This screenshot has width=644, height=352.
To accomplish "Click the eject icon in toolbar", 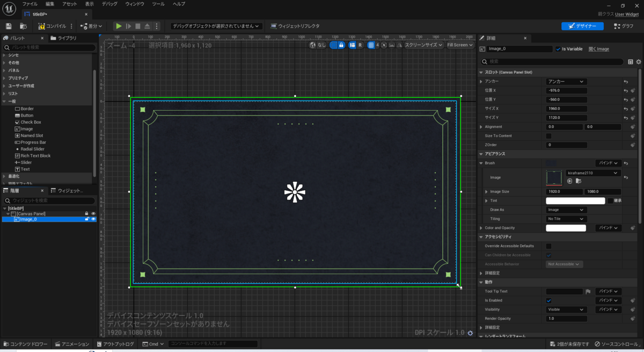I will [x=147, y=26].
